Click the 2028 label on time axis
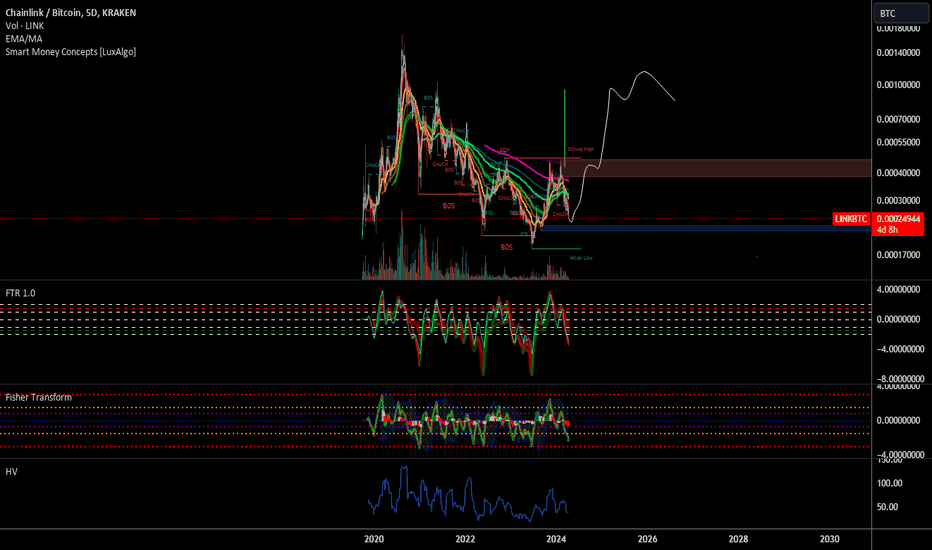932x550 pixels. (738, 539)
